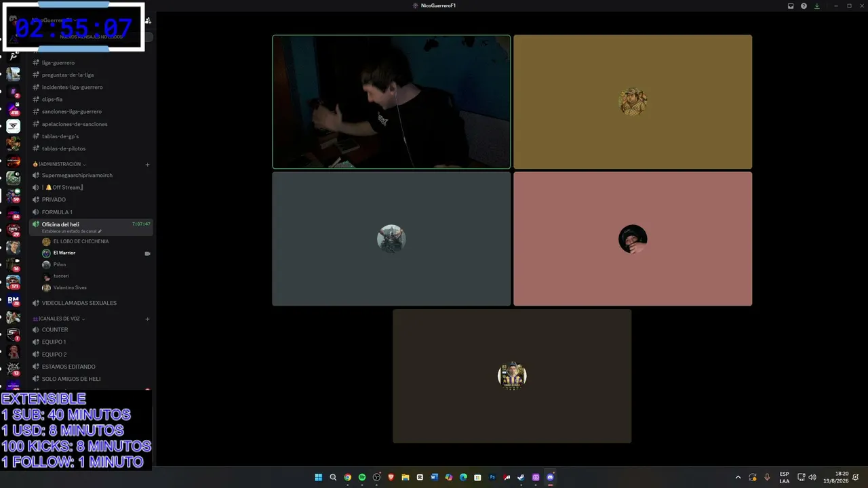
Task: Click the camera icon beside El Warrior
Action: pos(147,253)
